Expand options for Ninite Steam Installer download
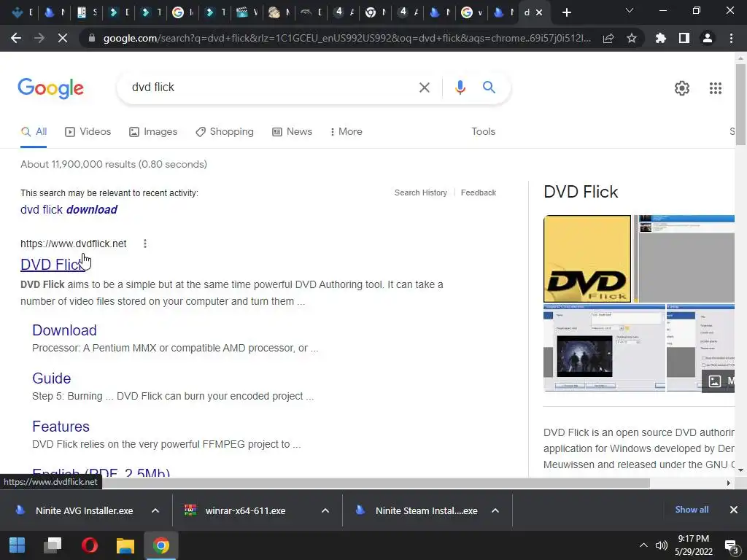This screenshot has width=747, height=560. pos(495,510)
